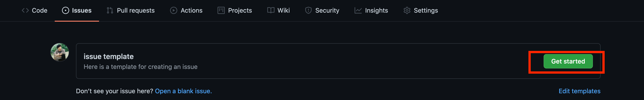
Task: Click the Wiki book icon
Action: coord(270,10)
